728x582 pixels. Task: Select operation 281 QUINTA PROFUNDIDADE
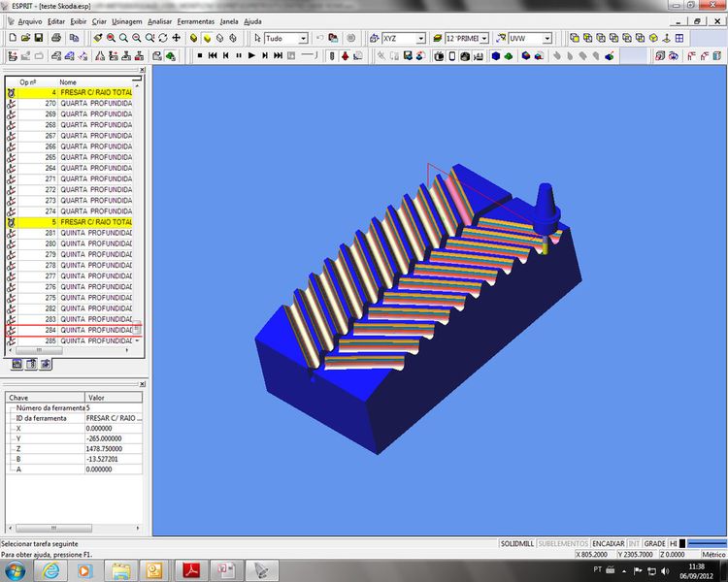(70, 233)
